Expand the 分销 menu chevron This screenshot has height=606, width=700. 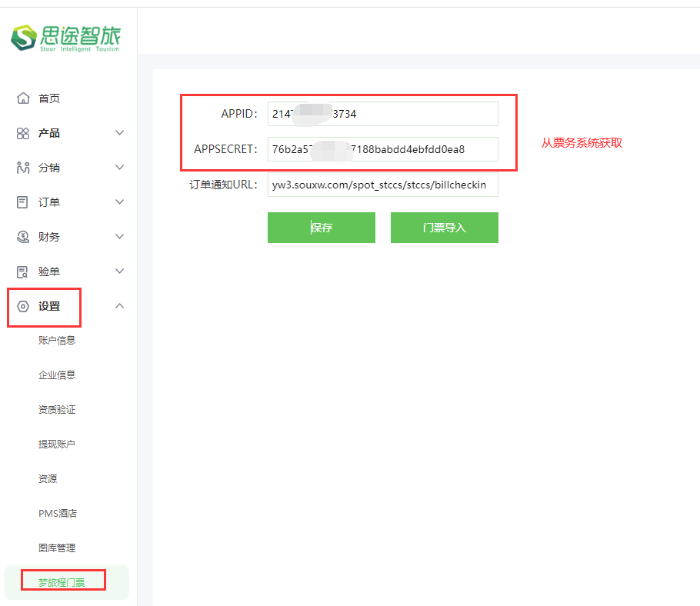coord(119,168)
